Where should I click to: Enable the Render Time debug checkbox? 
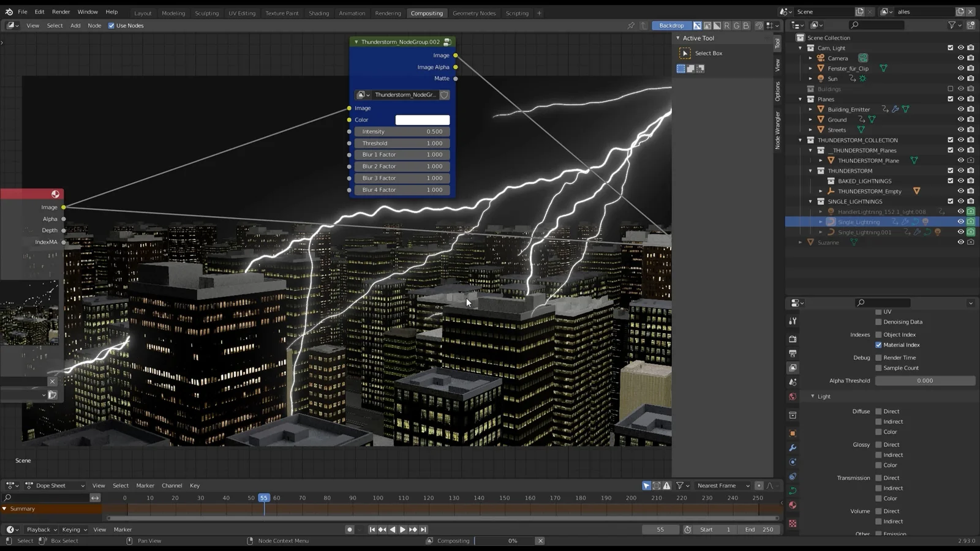click(878, 357)
